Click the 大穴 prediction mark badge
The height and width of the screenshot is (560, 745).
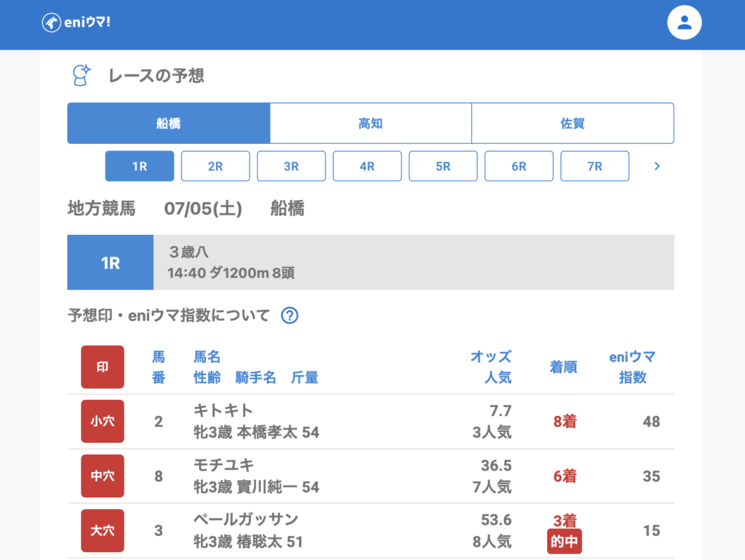point(103,531)
